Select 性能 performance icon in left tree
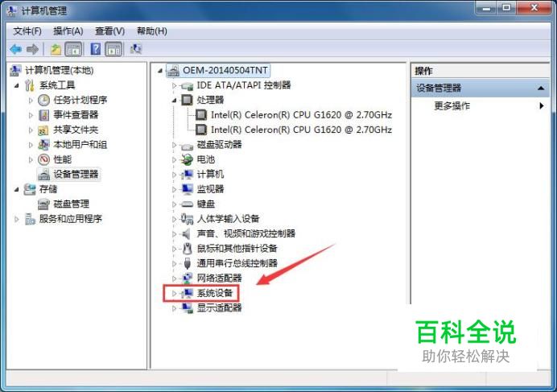This screenshot has height=392, width=557. [43, 159]
